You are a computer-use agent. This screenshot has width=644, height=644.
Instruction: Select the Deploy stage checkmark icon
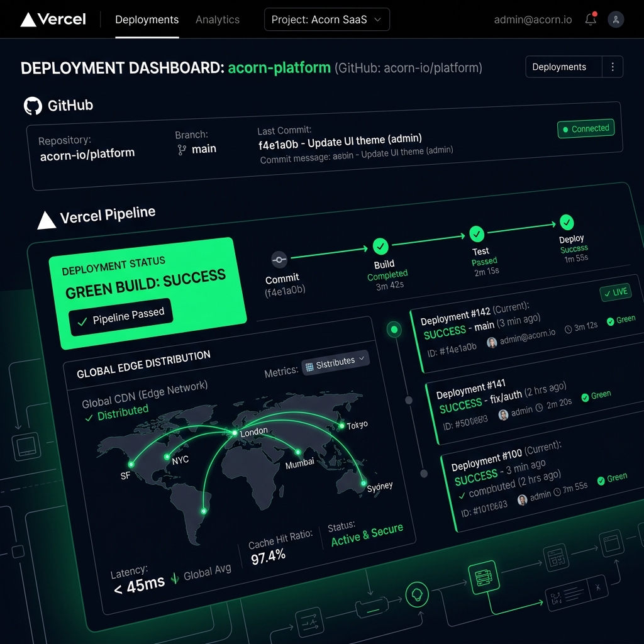click(x=567, y=222)
